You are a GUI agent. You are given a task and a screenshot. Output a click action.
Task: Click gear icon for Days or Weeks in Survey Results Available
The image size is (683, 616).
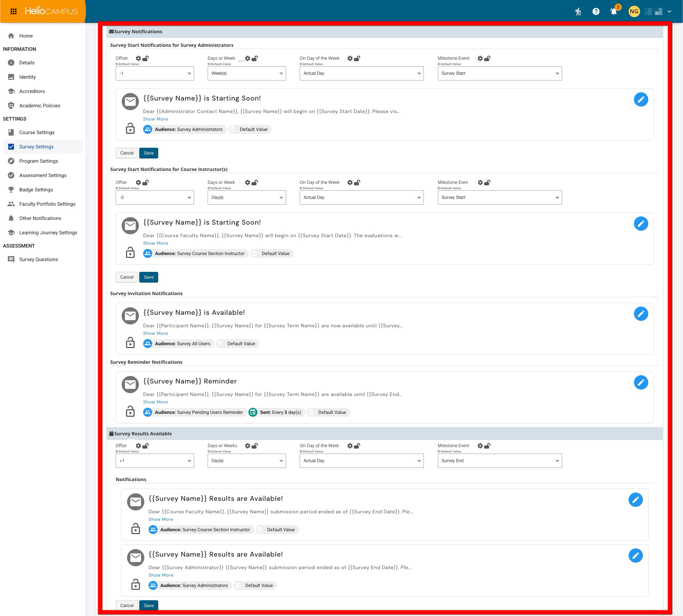click(247, 446)
